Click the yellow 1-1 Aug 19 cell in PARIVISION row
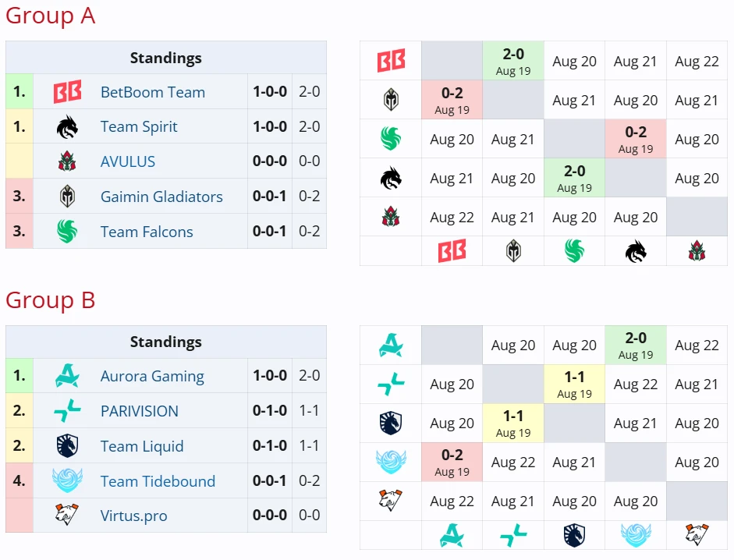This screenshot has height=560, width=734. coord(574,384)
